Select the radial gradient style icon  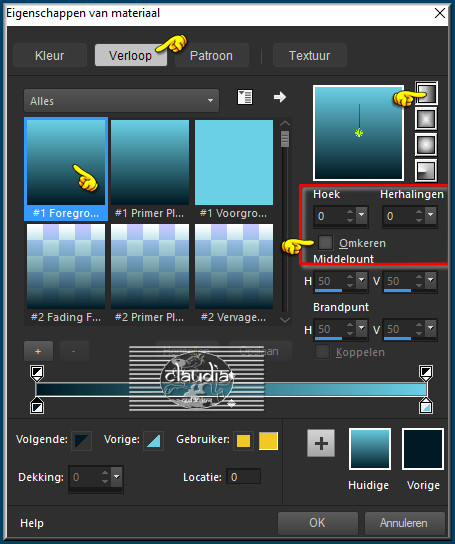tap(426, 170)
